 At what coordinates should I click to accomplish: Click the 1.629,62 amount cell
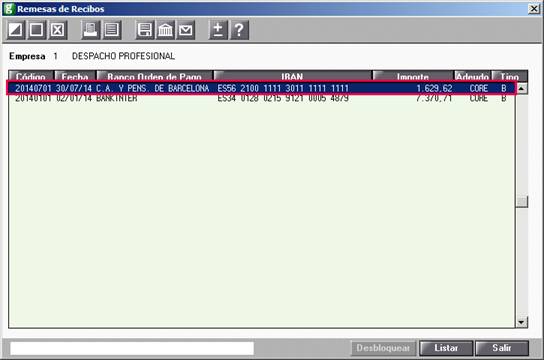click(434, 88)
